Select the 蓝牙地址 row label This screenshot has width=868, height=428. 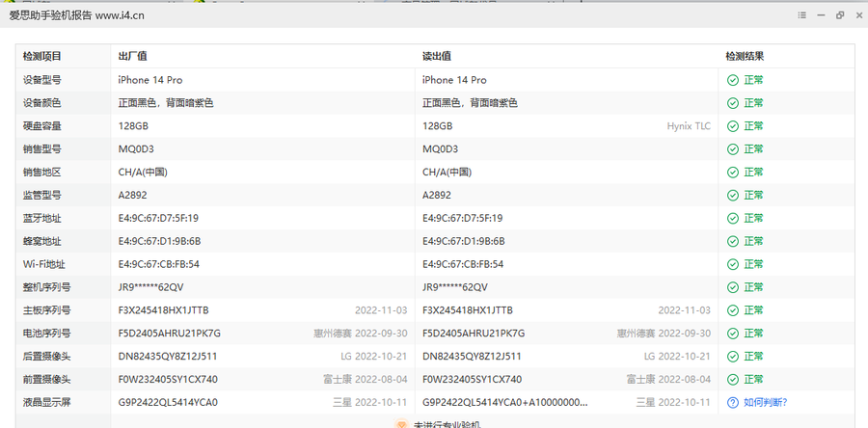click(x=42, y=219)
